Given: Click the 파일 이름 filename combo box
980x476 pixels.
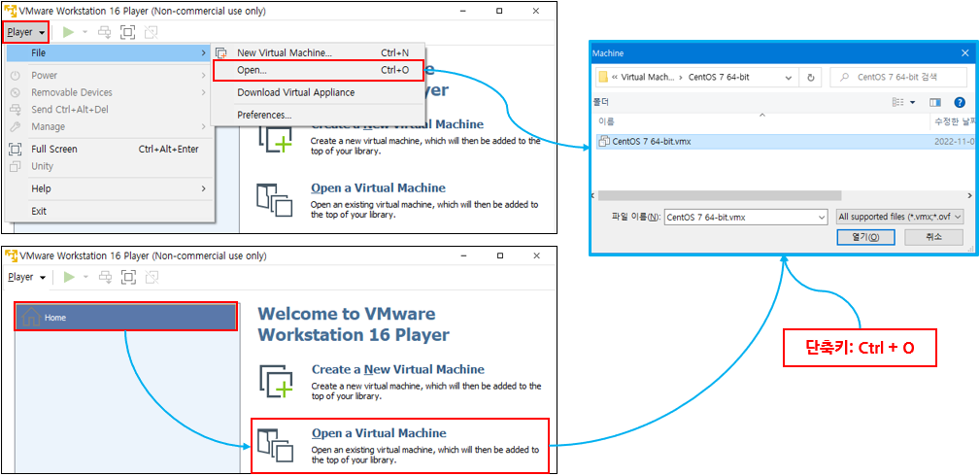Looking at the screenshot, I should 746,217.
